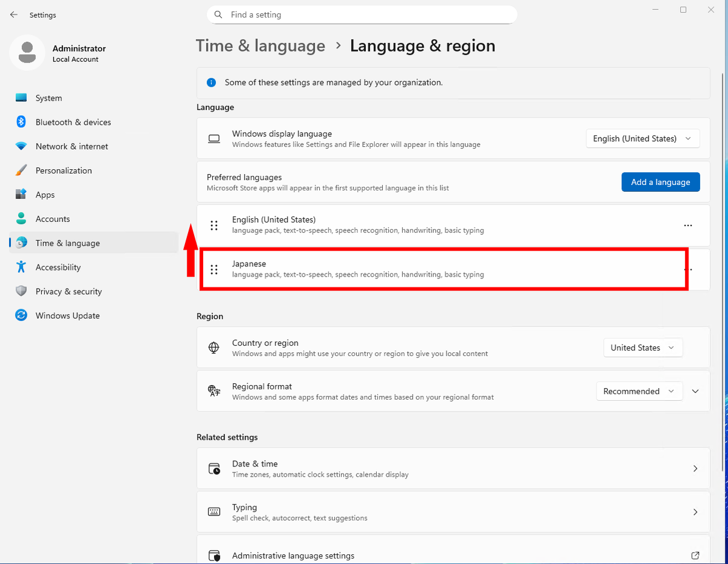The image size is (728, 564).
Task: Click the Privacy & security label
Action: point(69,291)
